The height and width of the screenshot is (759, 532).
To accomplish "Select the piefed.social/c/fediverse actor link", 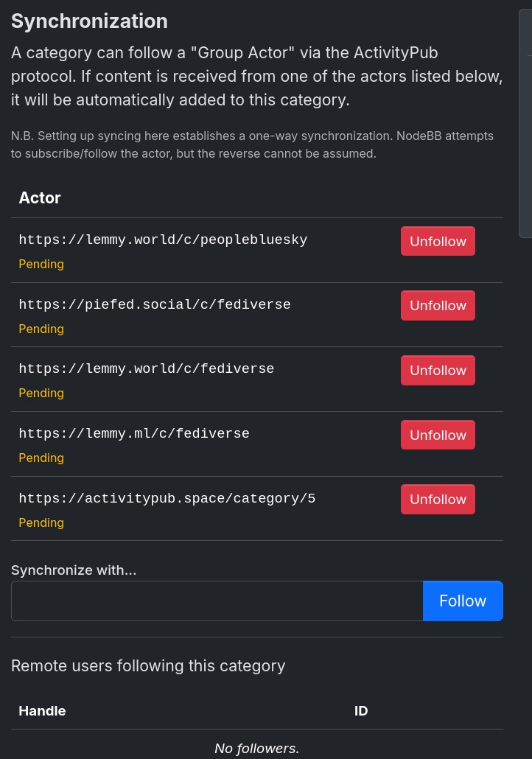I will click(x=155, y=304).
